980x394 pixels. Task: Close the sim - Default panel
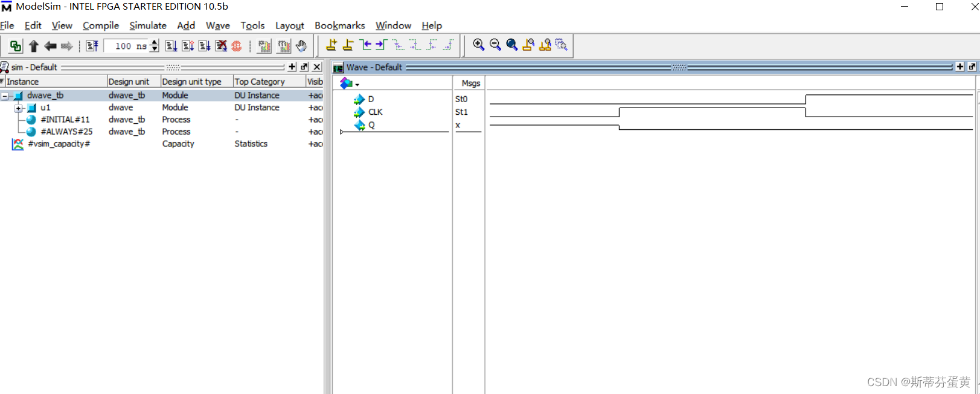point(317,67)
